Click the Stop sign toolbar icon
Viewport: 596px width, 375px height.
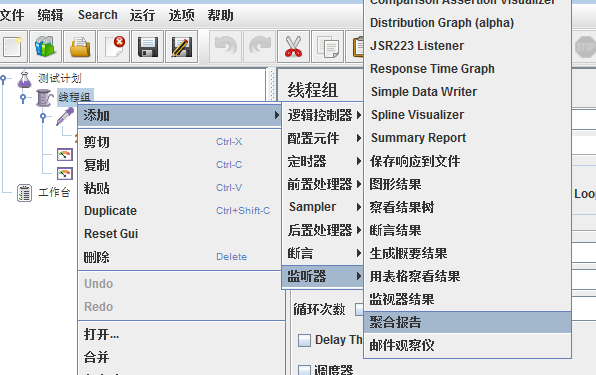pyautogui.click(x=585, y=47)
